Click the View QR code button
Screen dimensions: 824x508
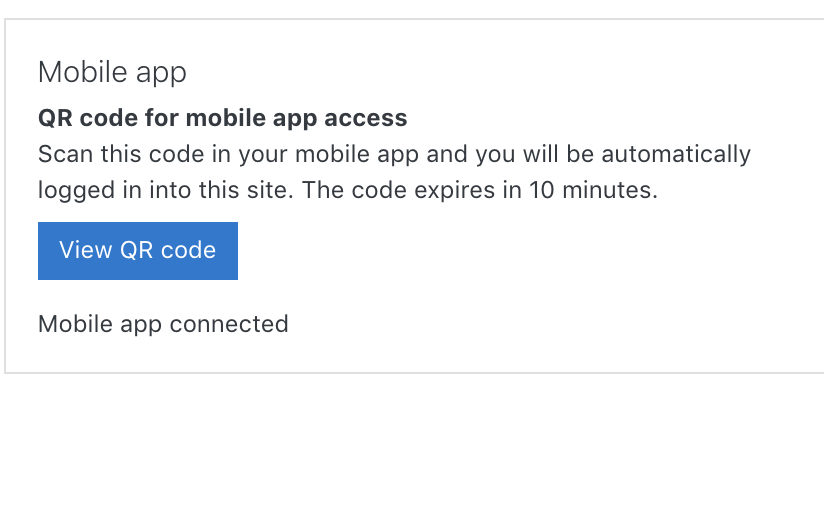[x=138, y=251]
